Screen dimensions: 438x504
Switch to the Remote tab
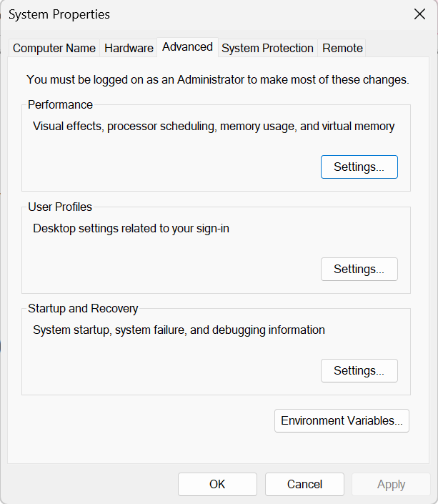point(342,49)
